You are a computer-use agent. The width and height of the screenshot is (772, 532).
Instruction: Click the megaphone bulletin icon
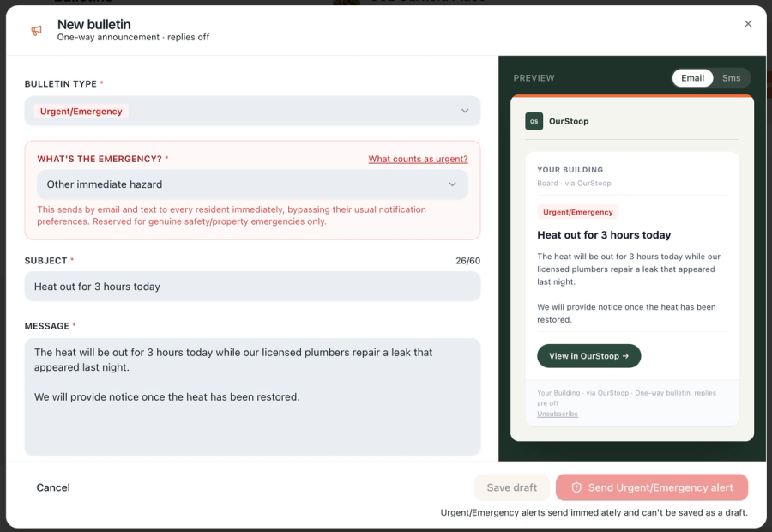36,31
